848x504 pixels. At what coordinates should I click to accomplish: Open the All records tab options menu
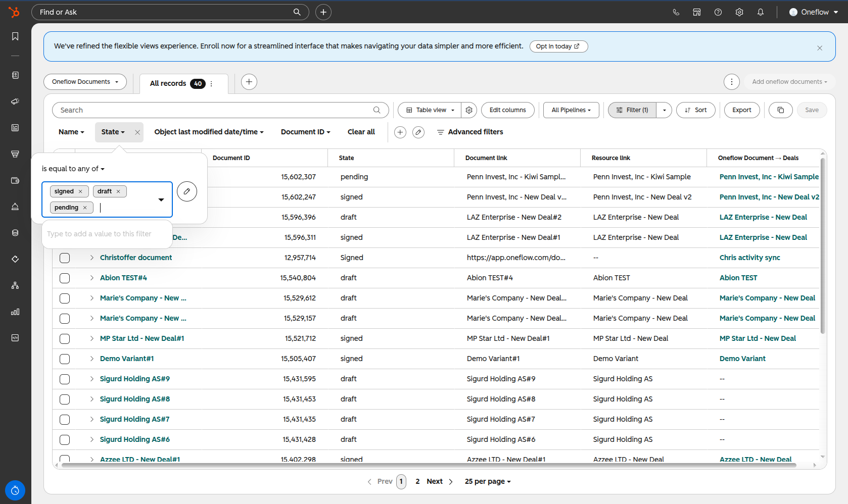(211, 84)
